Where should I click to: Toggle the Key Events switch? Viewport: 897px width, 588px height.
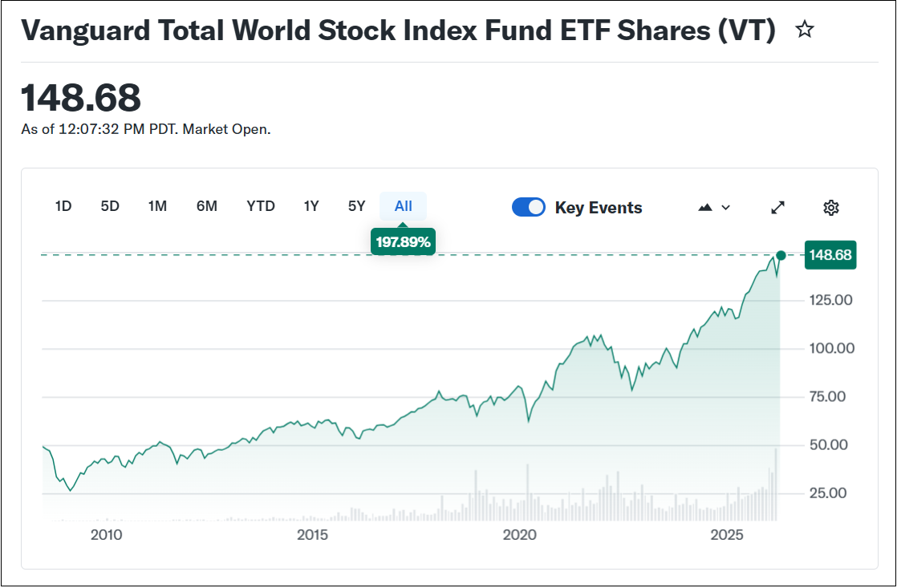click(x=529, y=208)
